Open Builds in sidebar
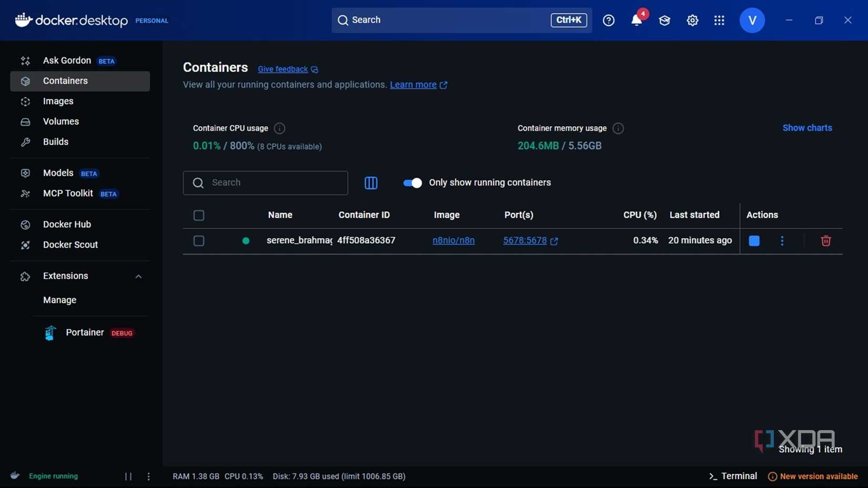The height and width of the screenshot is (488, 868). pos(80,142)
